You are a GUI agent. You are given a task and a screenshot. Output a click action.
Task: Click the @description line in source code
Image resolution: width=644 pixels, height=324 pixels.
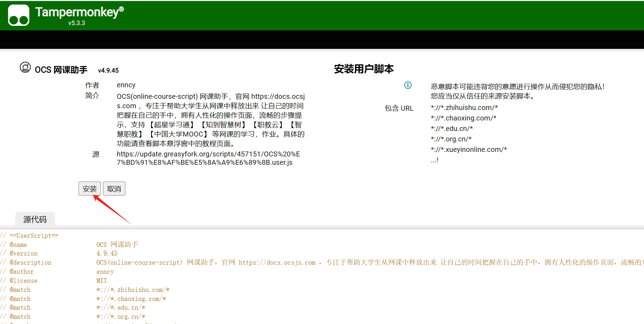(322, 263)
